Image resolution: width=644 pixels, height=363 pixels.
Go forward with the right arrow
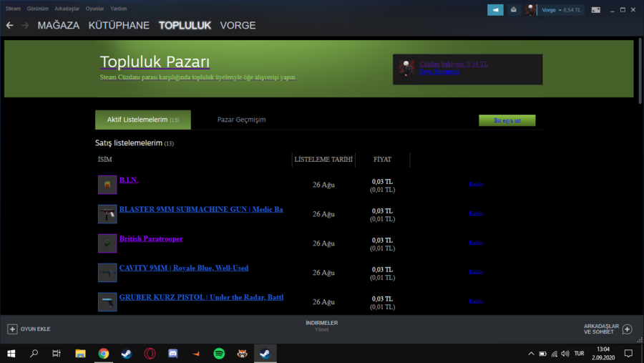pyautogui.click(x=25, y=26)
